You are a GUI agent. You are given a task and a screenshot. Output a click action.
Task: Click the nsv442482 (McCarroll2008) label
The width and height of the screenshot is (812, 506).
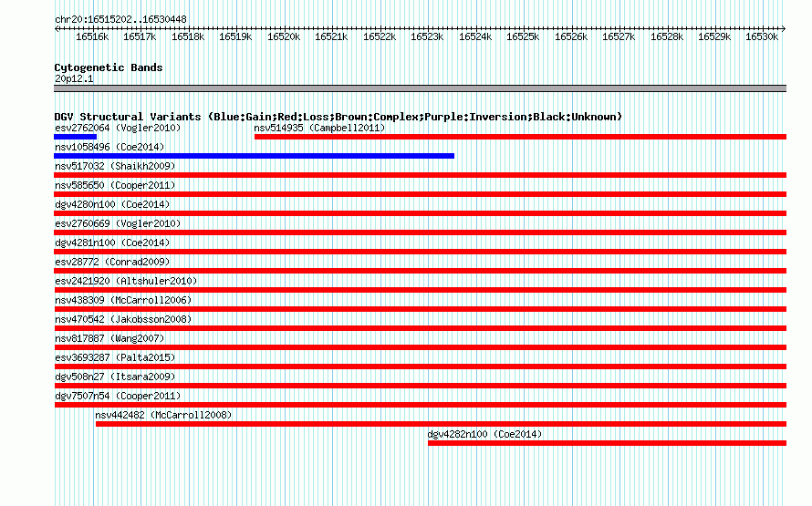163,415
